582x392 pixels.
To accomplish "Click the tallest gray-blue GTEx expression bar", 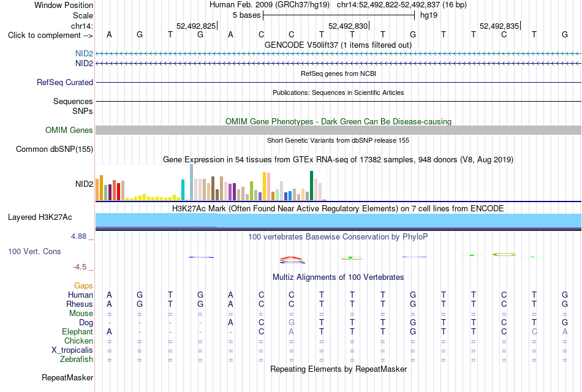I will pos(192,183).
